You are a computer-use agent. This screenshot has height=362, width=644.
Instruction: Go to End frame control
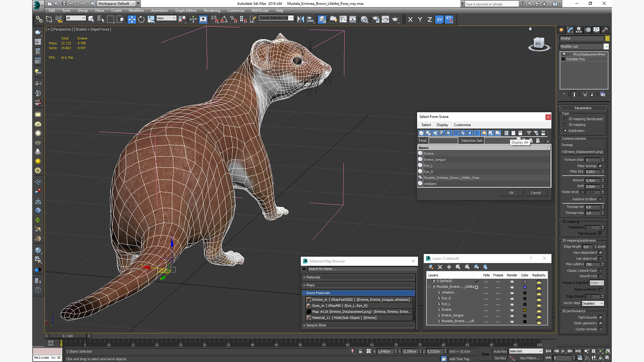tap(578, 351)
